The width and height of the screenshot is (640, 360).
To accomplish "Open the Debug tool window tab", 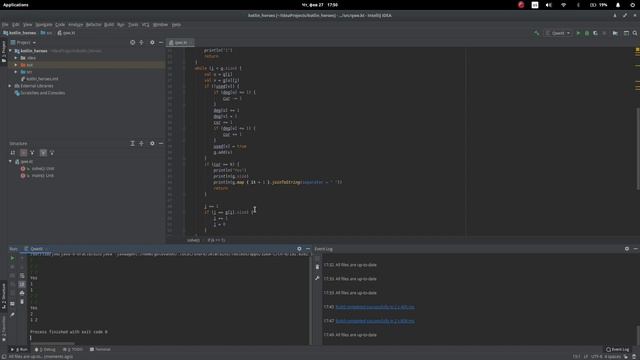I will coord(45,349).
